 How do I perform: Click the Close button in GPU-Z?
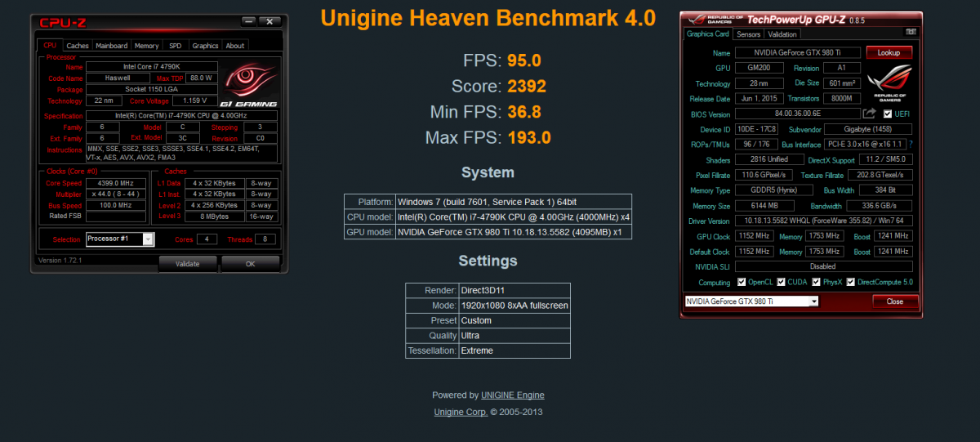pos(895,301)
